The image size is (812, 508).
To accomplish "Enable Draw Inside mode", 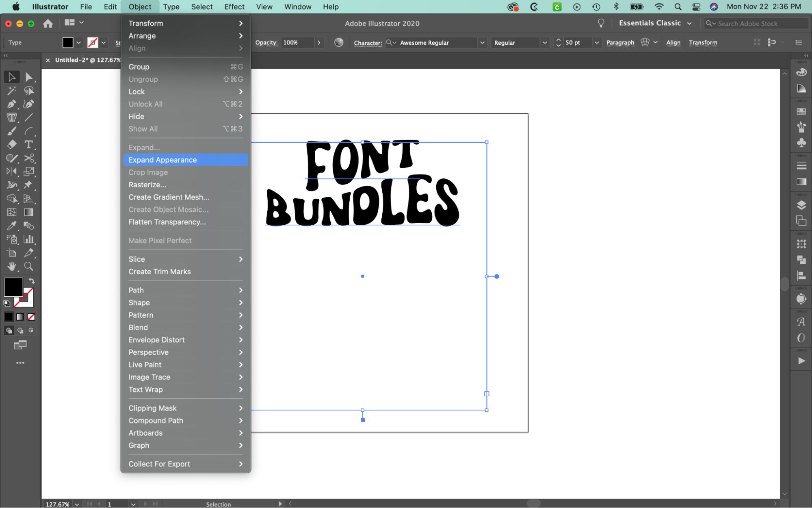I will pos(31,330).
